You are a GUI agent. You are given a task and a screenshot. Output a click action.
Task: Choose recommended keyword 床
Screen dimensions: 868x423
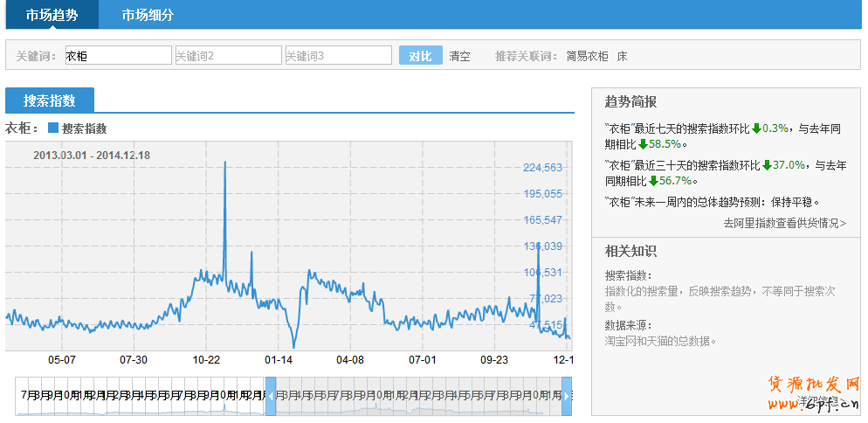click(622, 56)
